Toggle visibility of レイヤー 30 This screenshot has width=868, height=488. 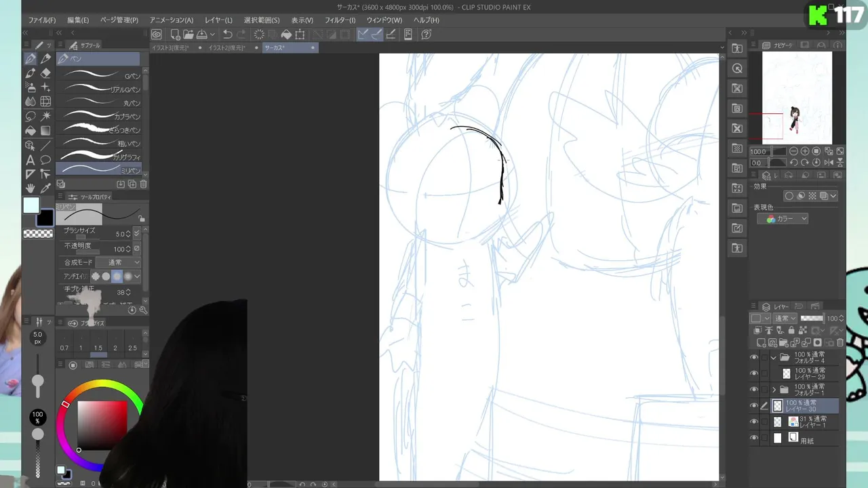[754, 406]
